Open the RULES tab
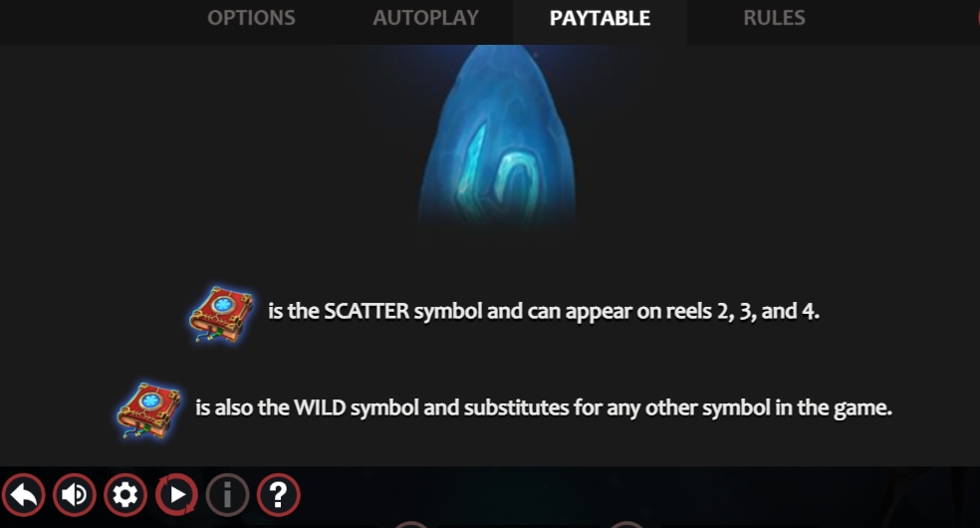The width and height of the screenshot is (980, 528). click(775, 18)
